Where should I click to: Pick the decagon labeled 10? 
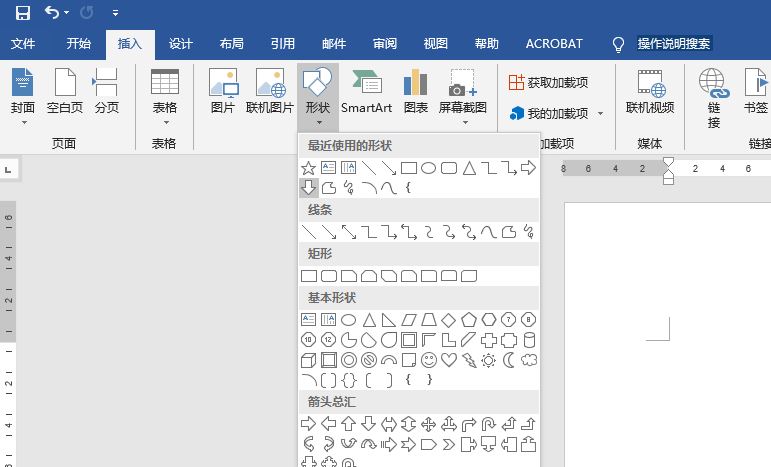point(308,340)
